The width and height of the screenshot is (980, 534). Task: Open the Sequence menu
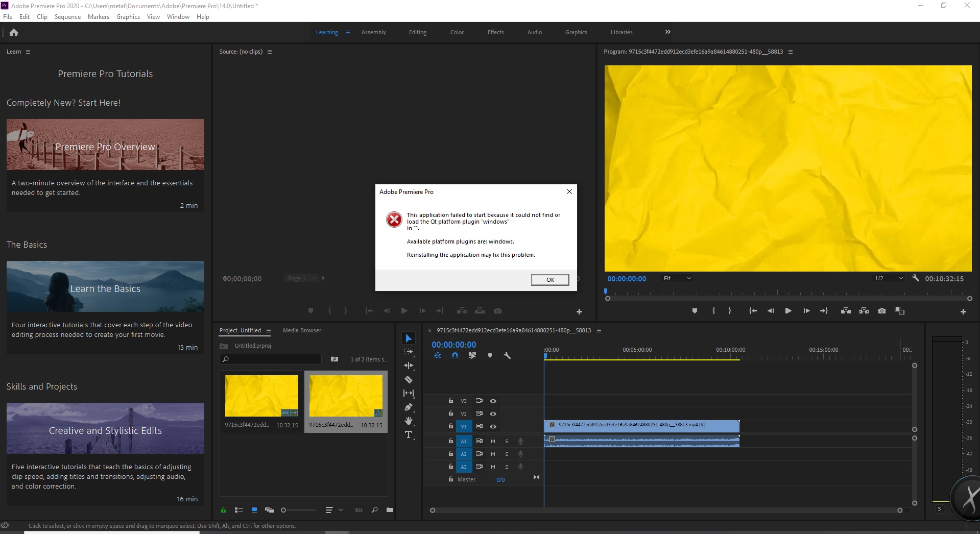67,17
